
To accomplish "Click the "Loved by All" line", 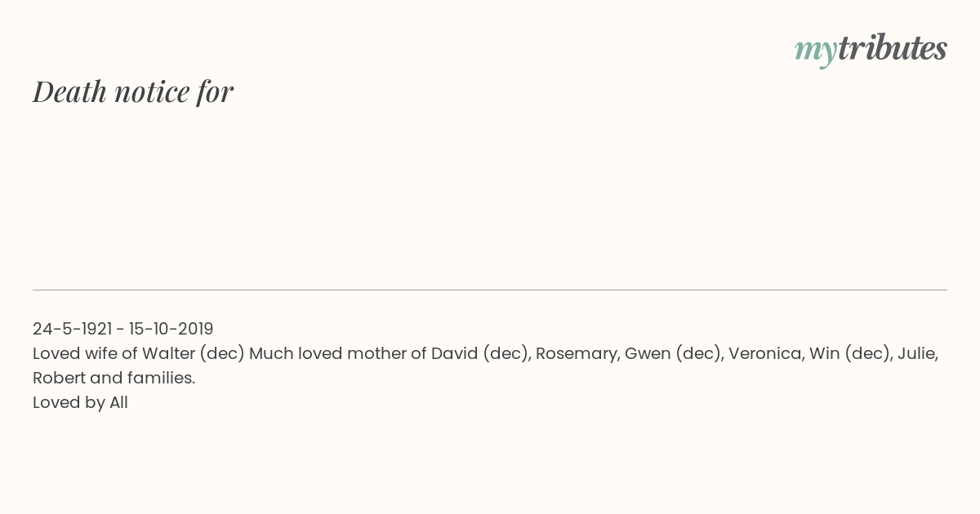I will 80,402.
